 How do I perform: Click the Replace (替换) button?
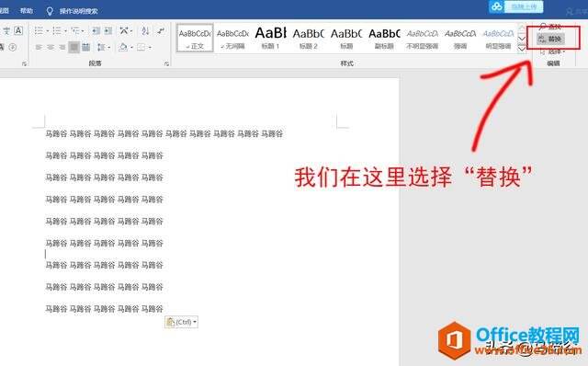coord(550,39)
